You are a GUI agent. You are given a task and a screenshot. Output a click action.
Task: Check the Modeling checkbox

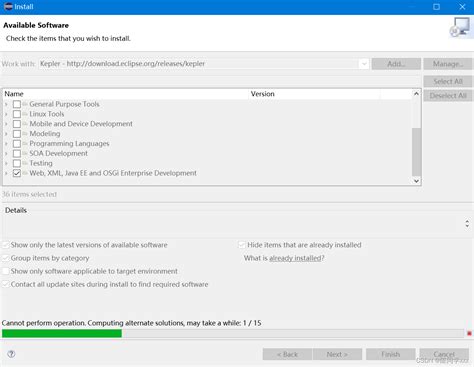(17, 134)
